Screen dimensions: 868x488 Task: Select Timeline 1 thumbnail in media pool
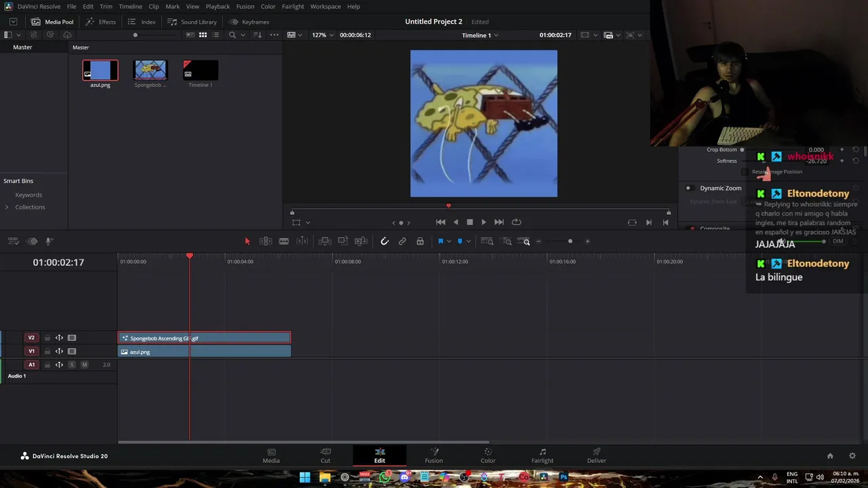click(201, 70)
